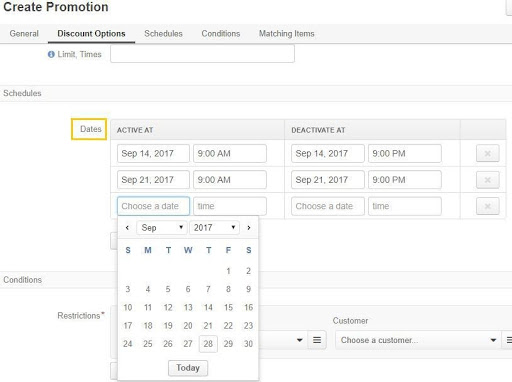Viewport: 512px width, 382px height.
Task: Open the Schedules tab
Action: click(x=163, y=34)
